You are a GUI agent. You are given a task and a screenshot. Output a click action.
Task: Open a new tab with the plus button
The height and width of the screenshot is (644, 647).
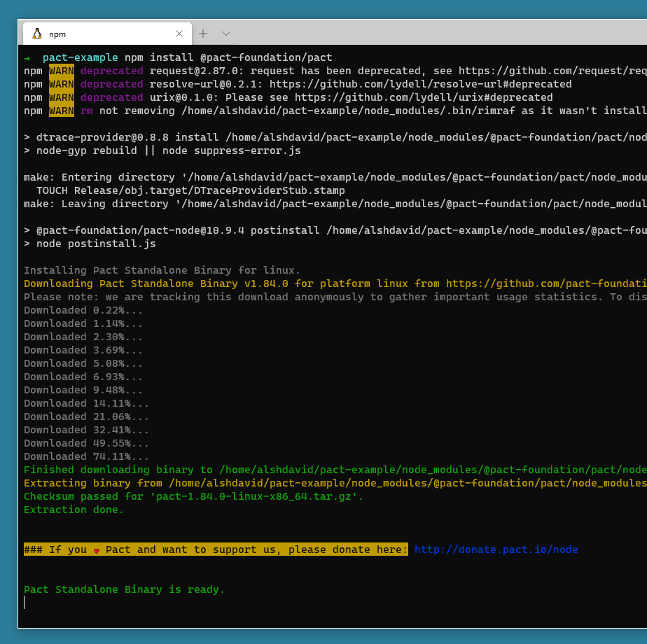(203, 34)
